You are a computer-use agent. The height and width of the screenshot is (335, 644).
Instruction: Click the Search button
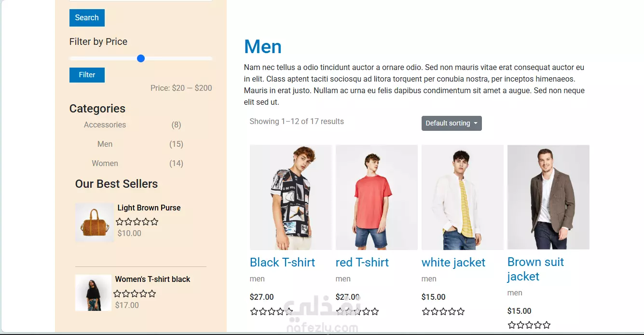(87, 18)
